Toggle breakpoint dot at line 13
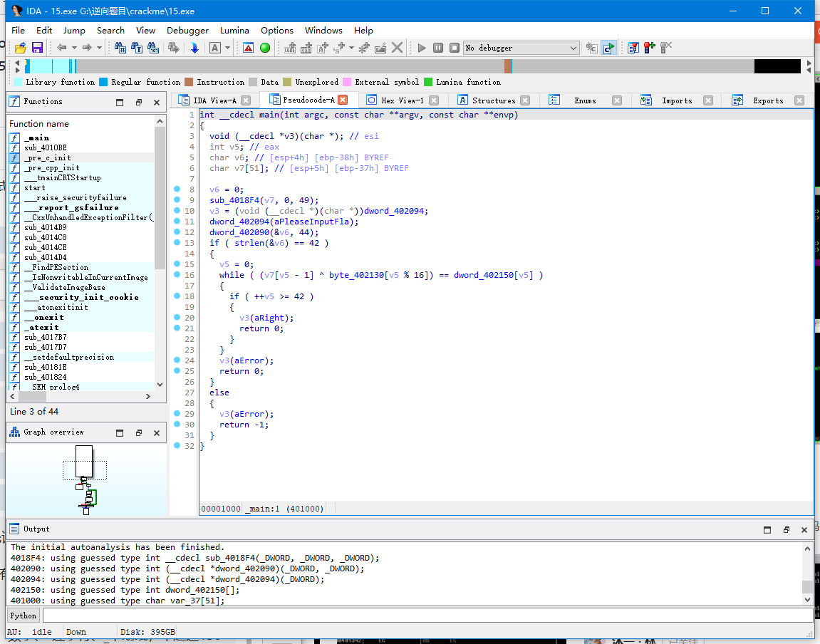 click(177, 243)
